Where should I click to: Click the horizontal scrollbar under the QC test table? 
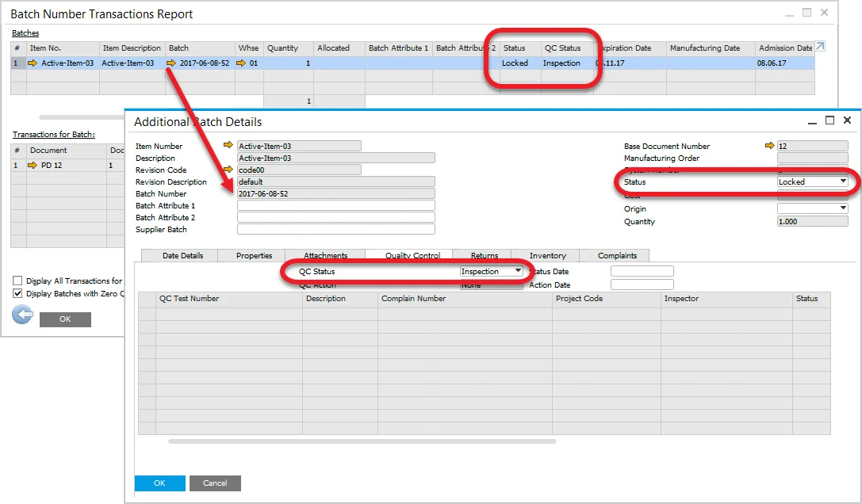(x=362, y=441)
